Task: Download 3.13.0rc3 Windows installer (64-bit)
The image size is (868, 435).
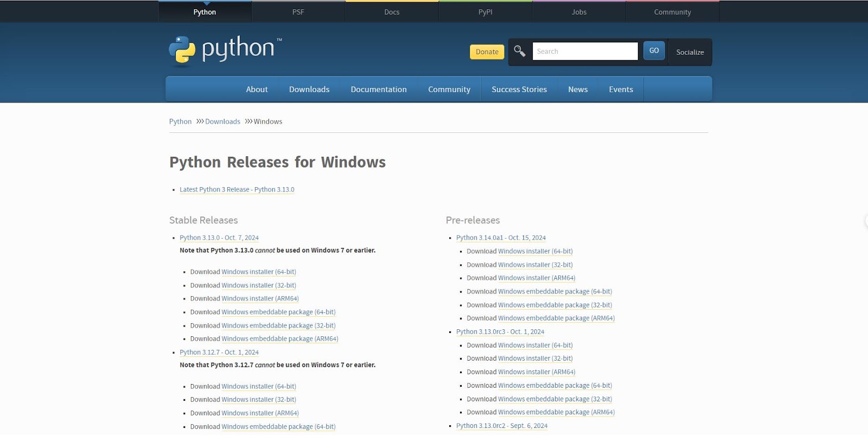Action: click(x=535, y=346)
